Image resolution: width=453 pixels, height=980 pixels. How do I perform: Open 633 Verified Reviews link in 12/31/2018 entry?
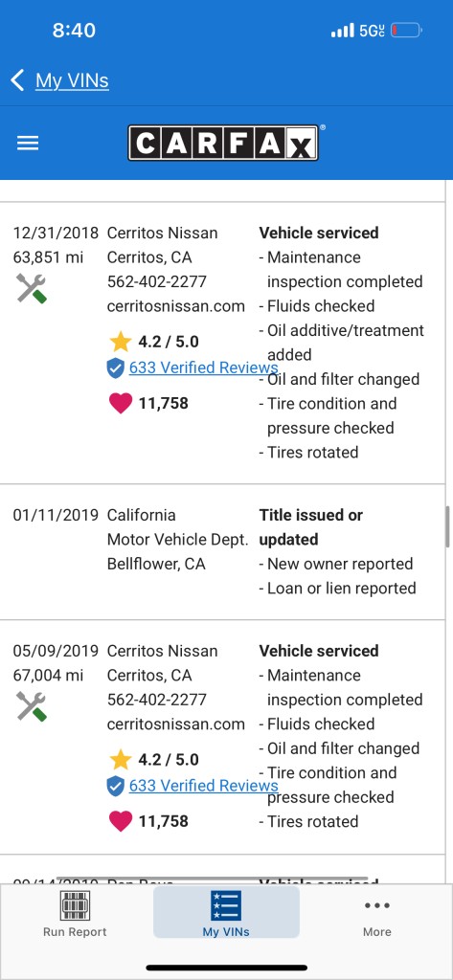pyautogui.click(x=203, y=367)
